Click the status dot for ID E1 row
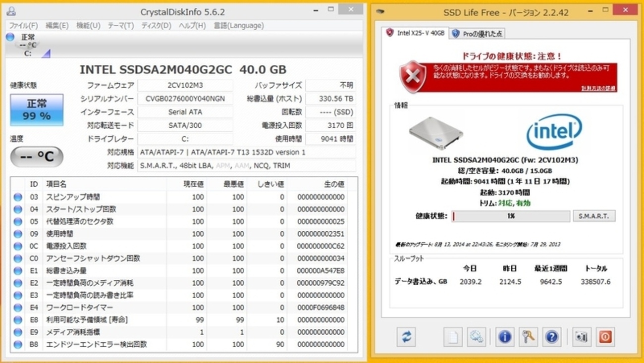 pos(18,271)
